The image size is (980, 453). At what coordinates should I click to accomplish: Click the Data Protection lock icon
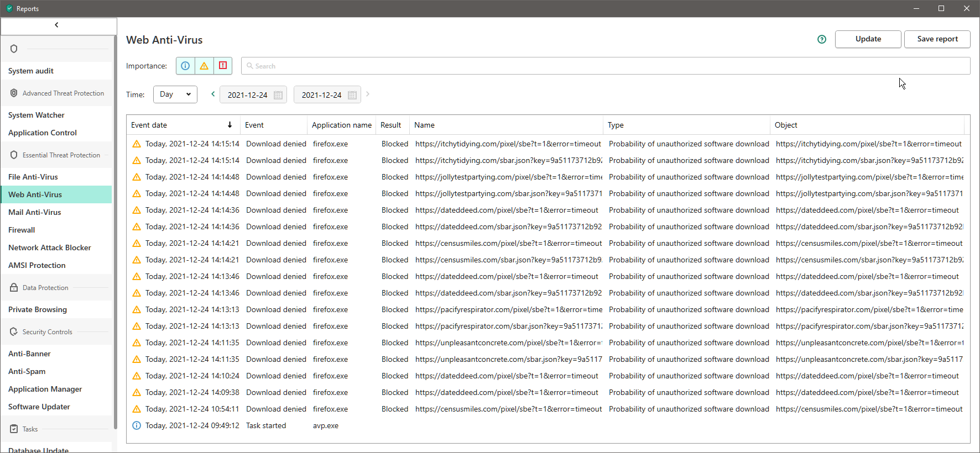[14, 288]
